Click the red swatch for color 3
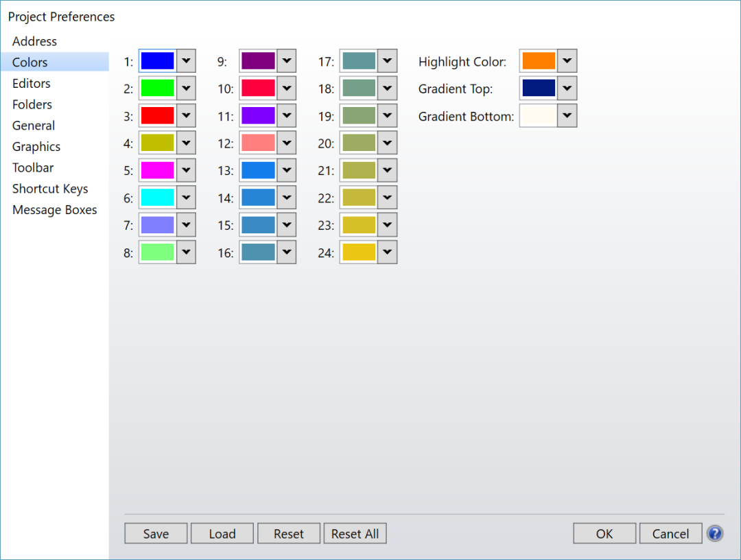This screenshot has height=560, width=741. [x=157, y=116]
